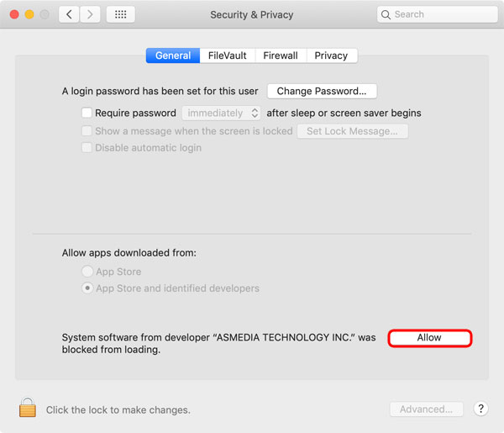Select the App Store radio button
This screenshot has width=504, height=433.
click(87, 272)
